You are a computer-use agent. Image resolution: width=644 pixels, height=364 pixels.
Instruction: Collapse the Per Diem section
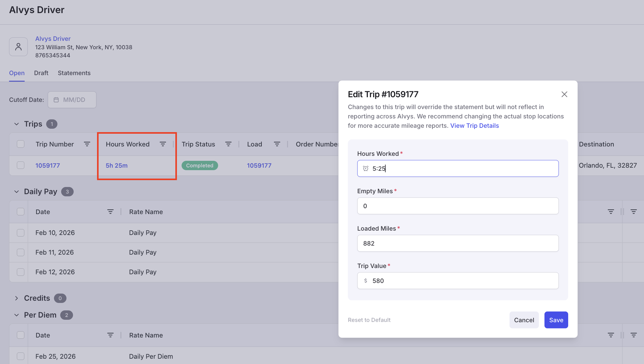(x=17, y=315)
